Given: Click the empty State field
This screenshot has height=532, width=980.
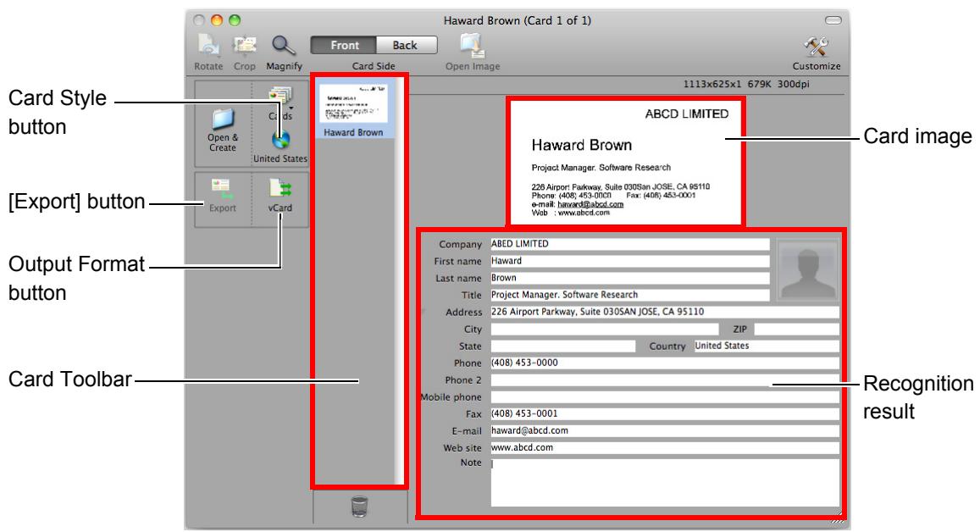Looking at the screenshot, I should point(562,346).
